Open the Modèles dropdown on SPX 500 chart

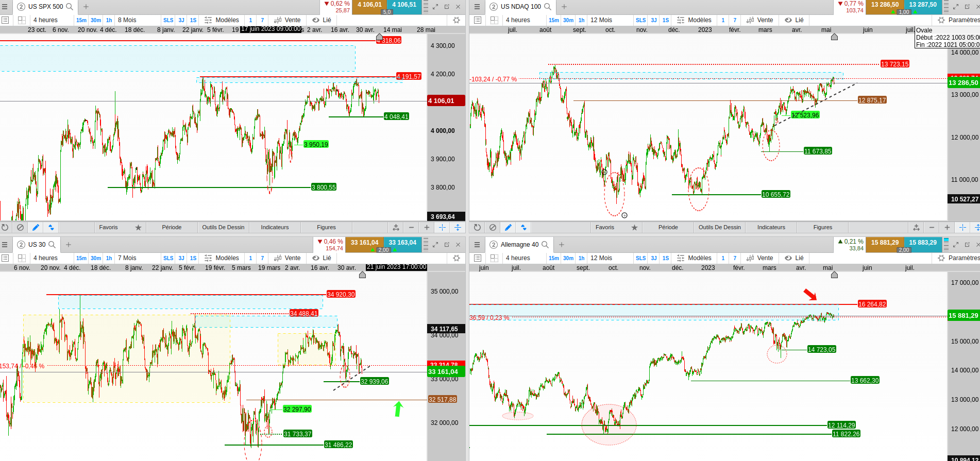point(222,20)
